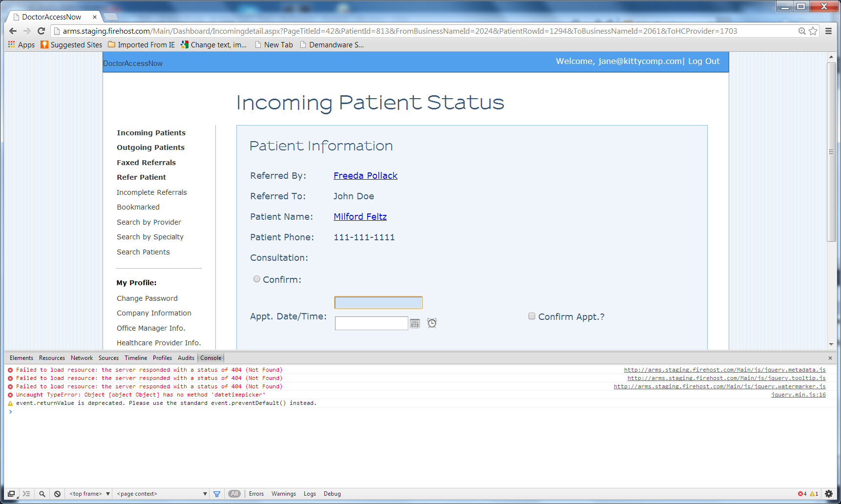Filter console to Errors only
Screen dimensions: 841x504
pyautogui.click(x=256, y=494)
